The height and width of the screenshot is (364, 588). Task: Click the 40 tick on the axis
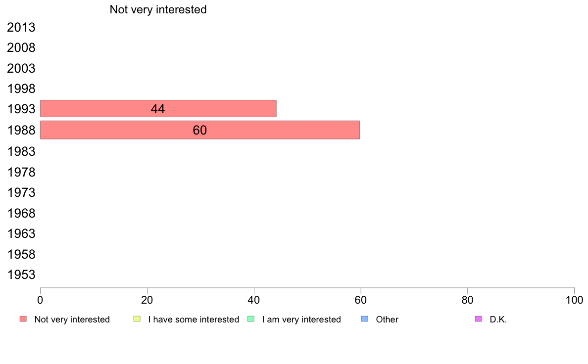click(x=254, y=300)
